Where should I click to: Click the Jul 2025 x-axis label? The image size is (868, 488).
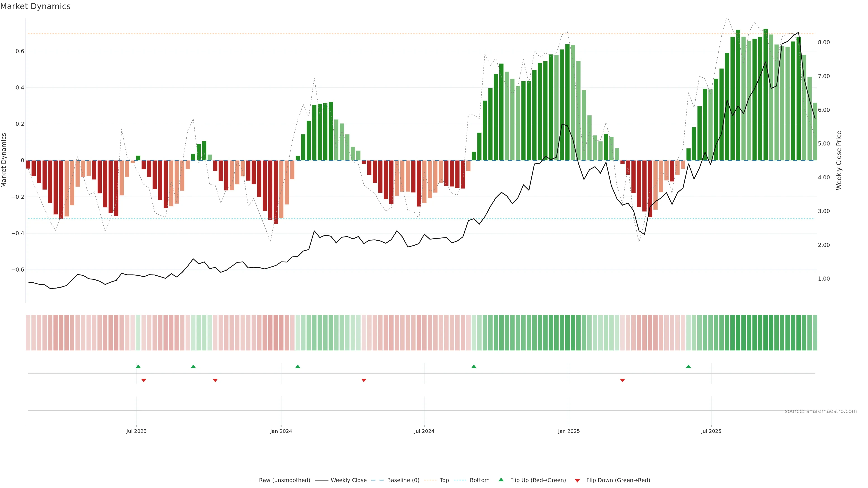711,431
